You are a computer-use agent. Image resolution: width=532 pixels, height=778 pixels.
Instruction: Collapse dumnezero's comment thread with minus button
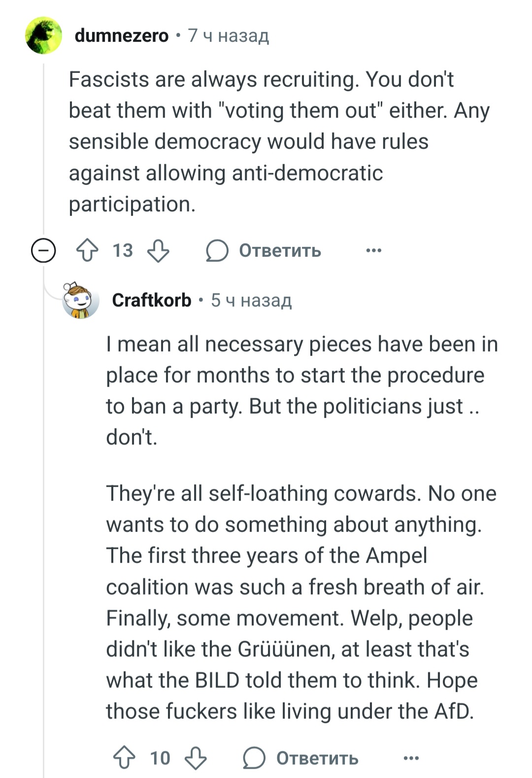[x=43, y=250]
